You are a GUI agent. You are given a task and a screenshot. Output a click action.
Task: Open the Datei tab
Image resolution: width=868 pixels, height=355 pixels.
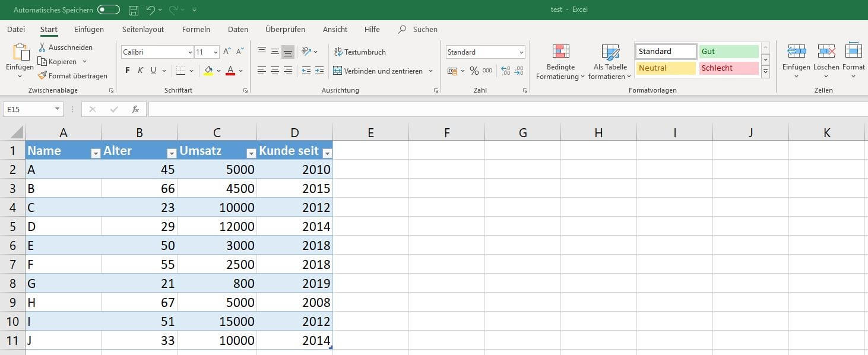click(x=16, y=29)
